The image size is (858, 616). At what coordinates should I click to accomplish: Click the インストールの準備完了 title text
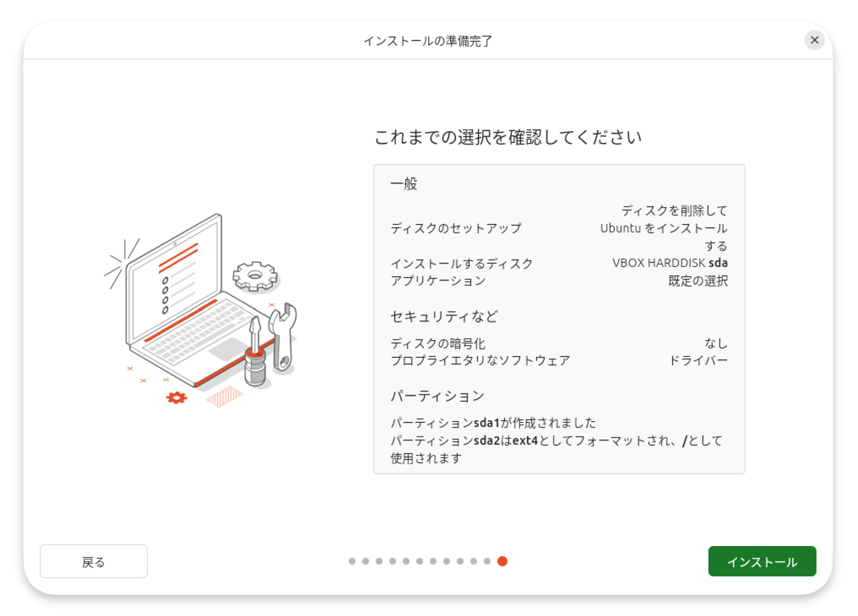tap(428, 41)
